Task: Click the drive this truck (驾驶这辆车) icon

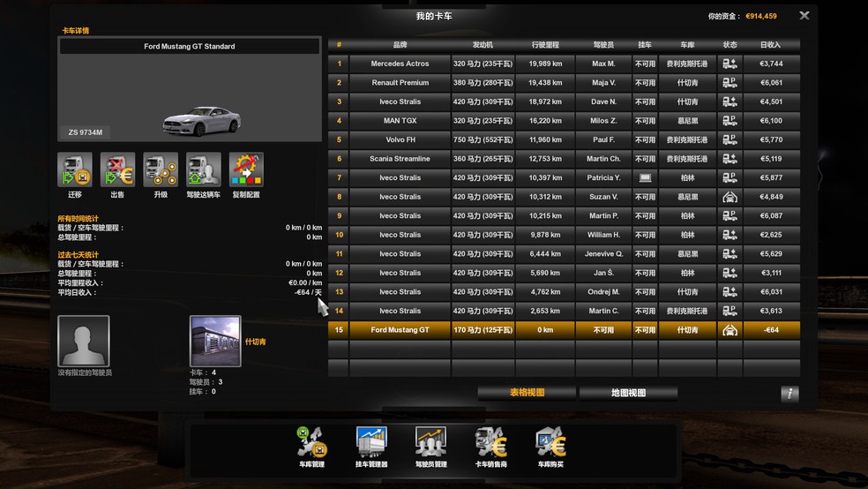Action: click(203, 169)
